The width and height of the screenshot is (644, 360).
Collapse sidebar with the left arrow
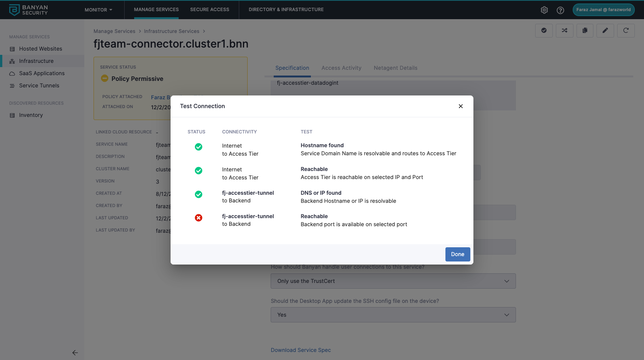pyautogui.click(x=75, y=353)
